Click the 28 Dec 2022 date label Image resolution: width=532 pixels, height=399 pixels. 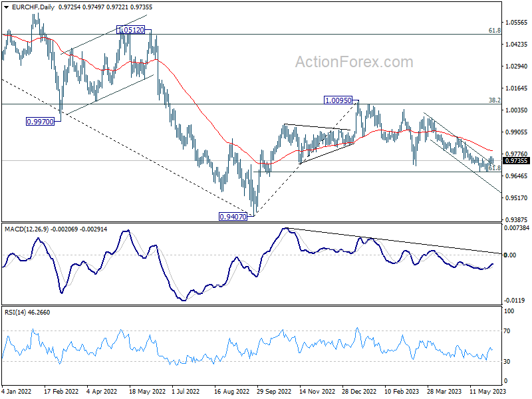359,391
